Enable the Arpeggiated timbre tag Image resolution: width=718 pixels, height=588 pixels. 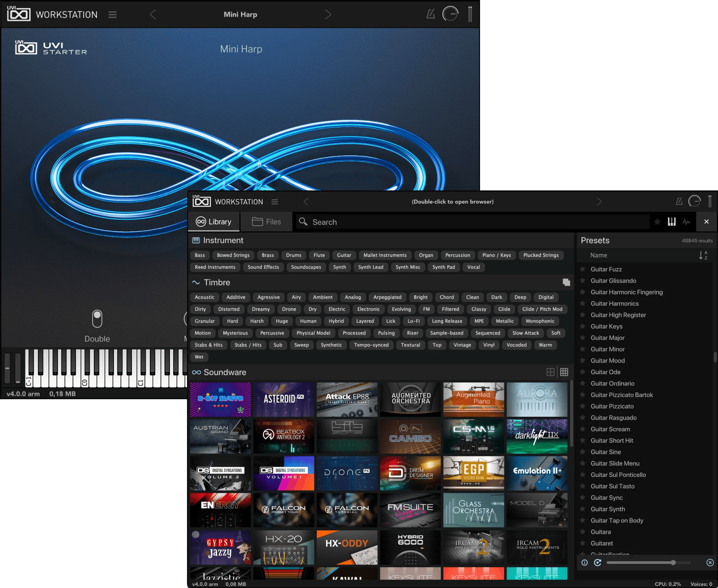(x=387, y=297)
